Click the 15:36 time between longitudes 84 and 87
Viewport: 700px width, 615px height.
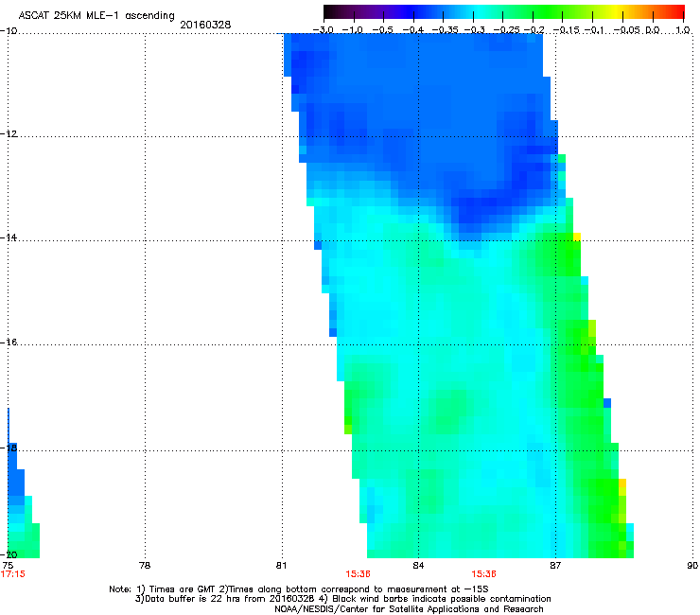(484, 574)
